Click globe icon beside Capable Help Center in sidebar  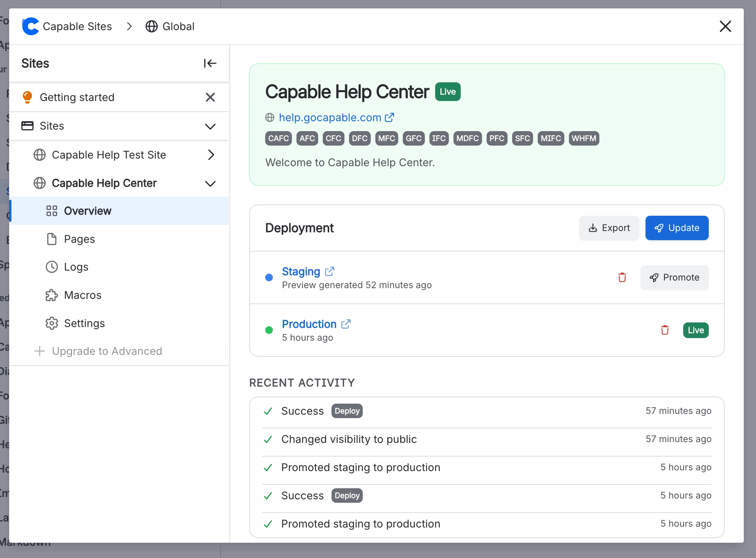click(40, 183)
